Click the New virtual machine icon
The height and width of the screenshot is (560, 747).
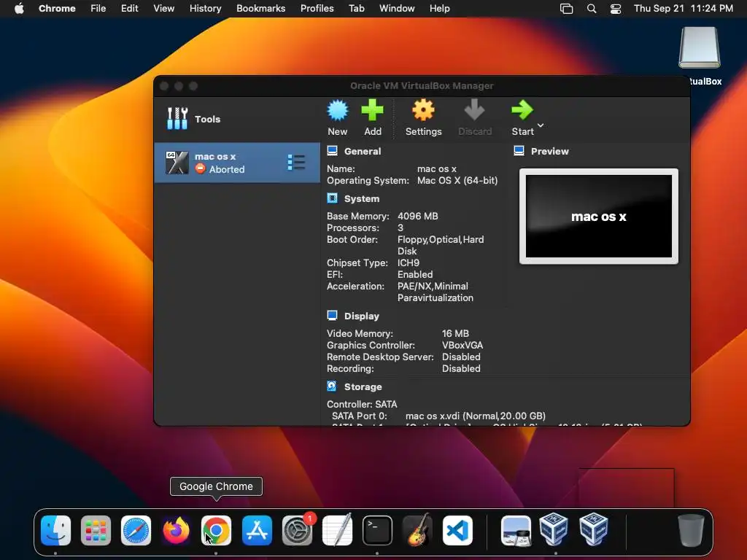(x=338, y=111)
